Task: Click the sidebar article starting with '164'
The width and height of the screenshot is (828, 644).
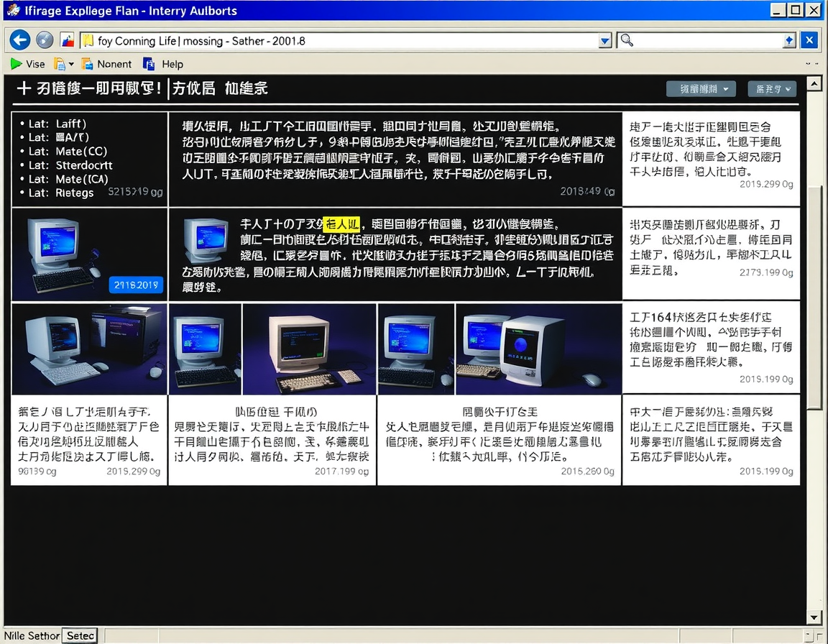Action: pos(711,347)
